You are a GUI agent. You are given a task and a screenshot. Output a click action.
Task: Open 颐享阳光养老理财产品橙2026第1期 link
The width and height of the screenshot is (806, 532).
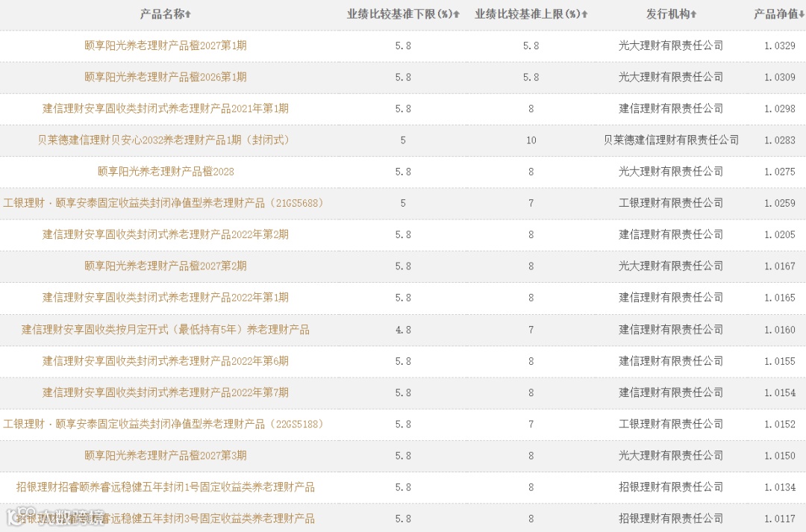point(166,77)
